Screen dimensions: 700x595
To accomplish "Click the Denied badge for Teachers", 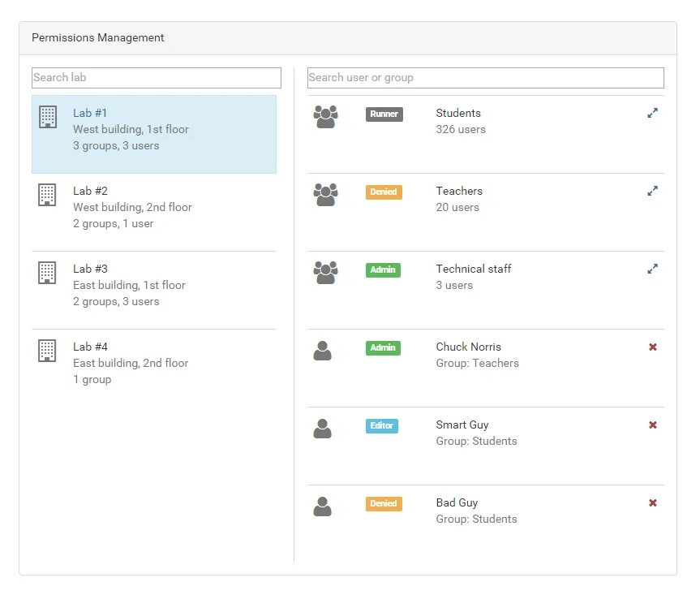I will pyautogui.click(x=384, y=192).
